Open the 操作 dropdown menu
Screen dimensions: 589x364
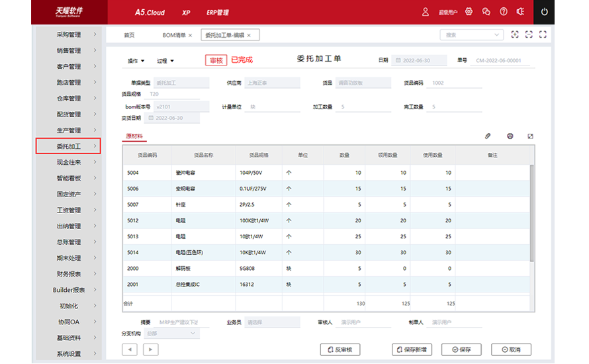click(136, 61)
